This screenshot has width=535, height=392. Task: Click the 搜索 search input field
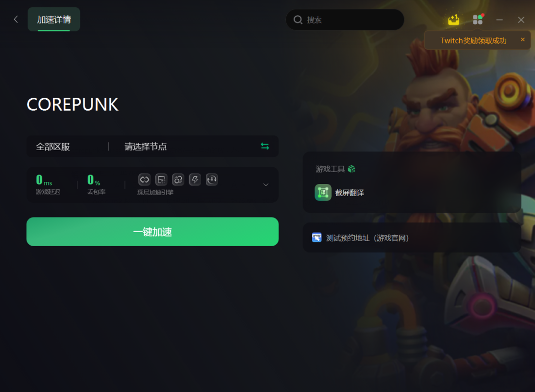pyautogui.click(x=345, y=20)
